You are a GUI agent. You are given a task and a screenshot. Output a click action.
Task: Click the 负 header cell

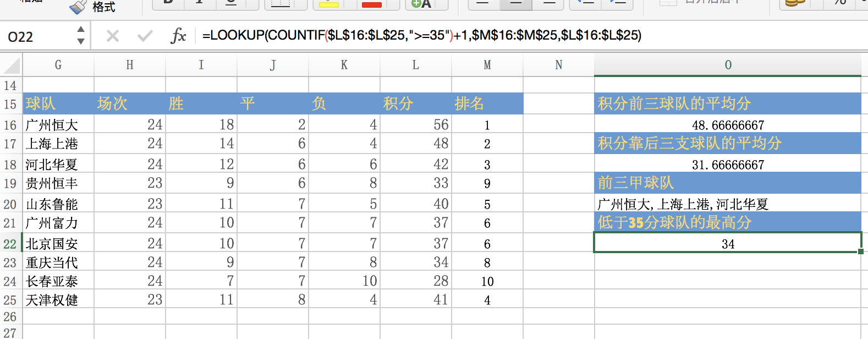344,103
